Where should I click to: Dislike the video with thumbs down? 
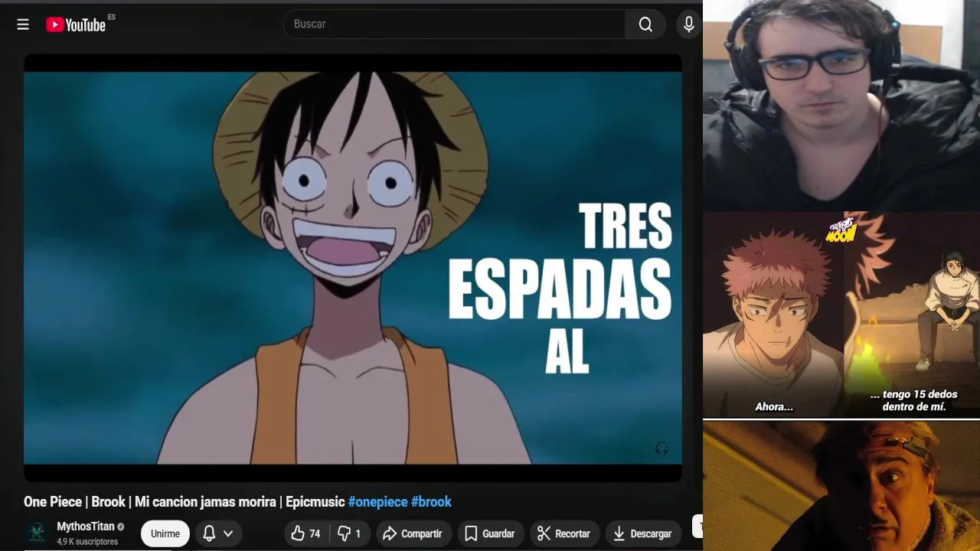click(x=349, y=533)
